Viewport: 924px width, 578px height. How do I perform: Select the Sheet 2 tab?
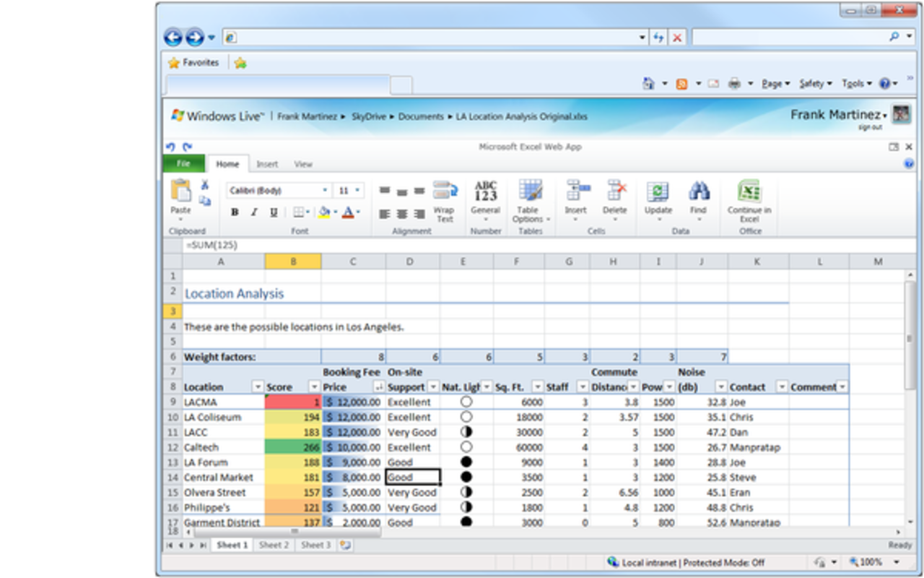click(273, 545)
